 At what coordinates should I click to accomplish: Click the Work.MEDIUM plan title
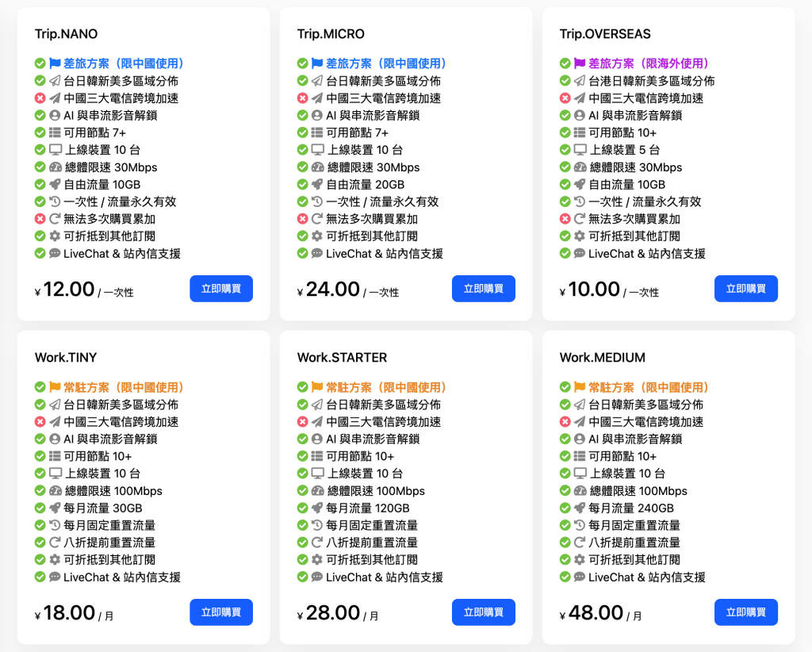603,358
